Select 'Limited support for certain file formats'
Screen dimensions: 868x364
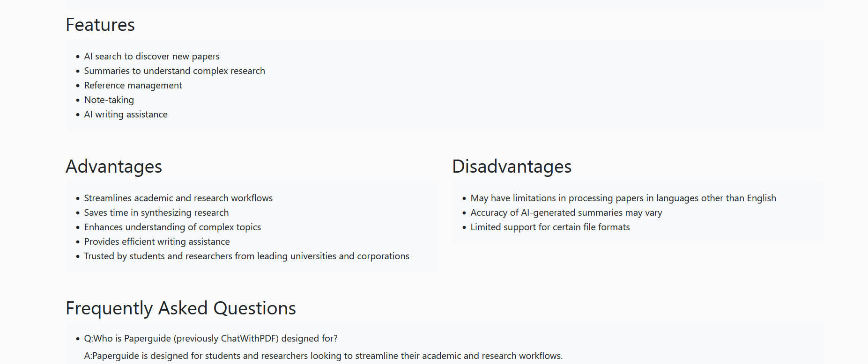pyautogui.click(x=550, y=227)
